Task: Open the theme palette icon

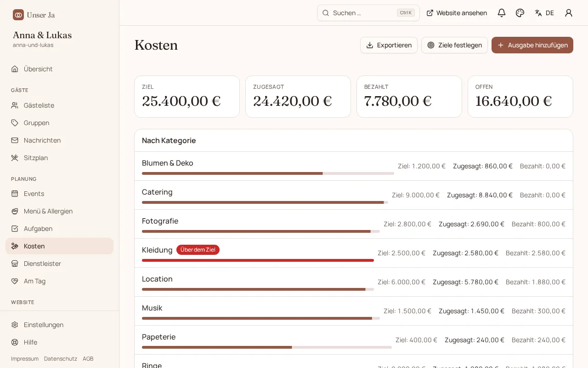Action: (520, 13)
